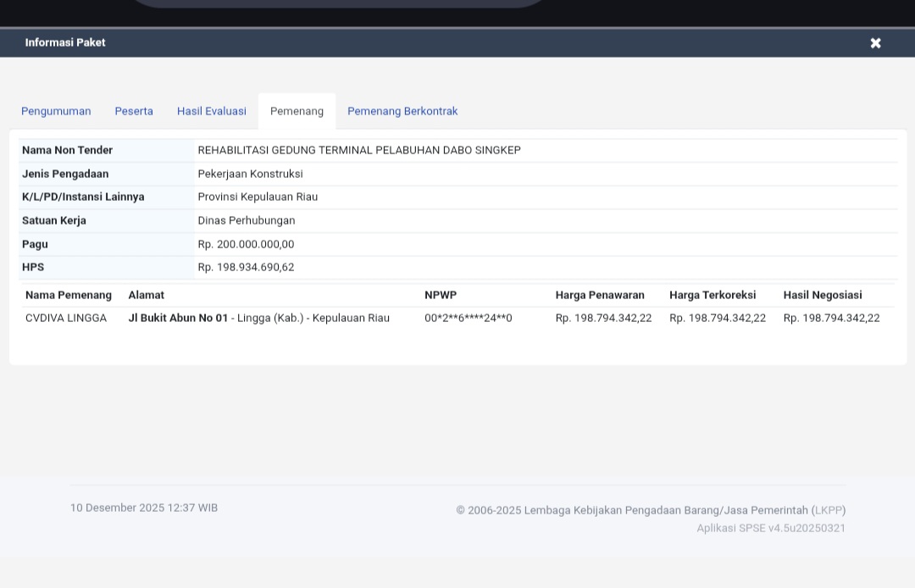View the Pemenang Berkontrak tab

[x=402, y=112]
